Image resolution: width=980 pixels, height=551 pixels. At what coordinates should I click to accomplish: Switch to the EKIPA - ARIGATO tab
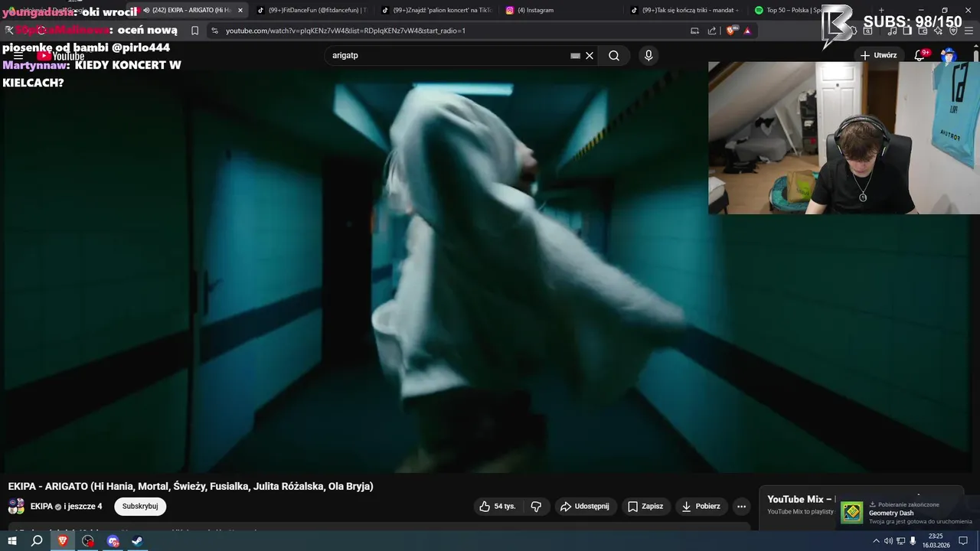coord(188,10)
